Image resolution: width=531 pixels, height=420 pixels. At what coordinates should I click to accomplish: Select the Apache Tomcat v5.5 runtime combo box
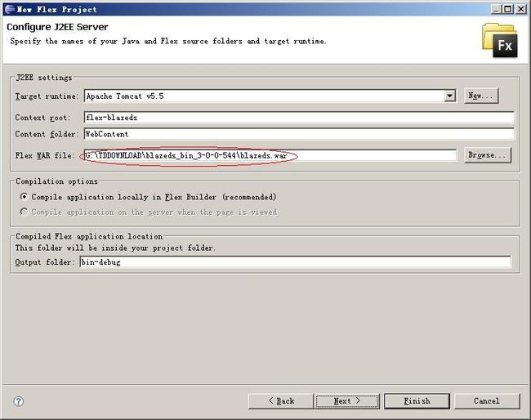(270, 96)
